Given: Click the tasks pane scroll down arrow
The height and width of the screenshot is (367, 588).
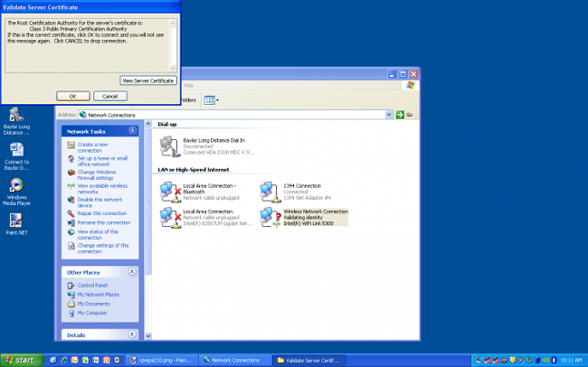Looking at the screenshot, I should tap(148, 336).
